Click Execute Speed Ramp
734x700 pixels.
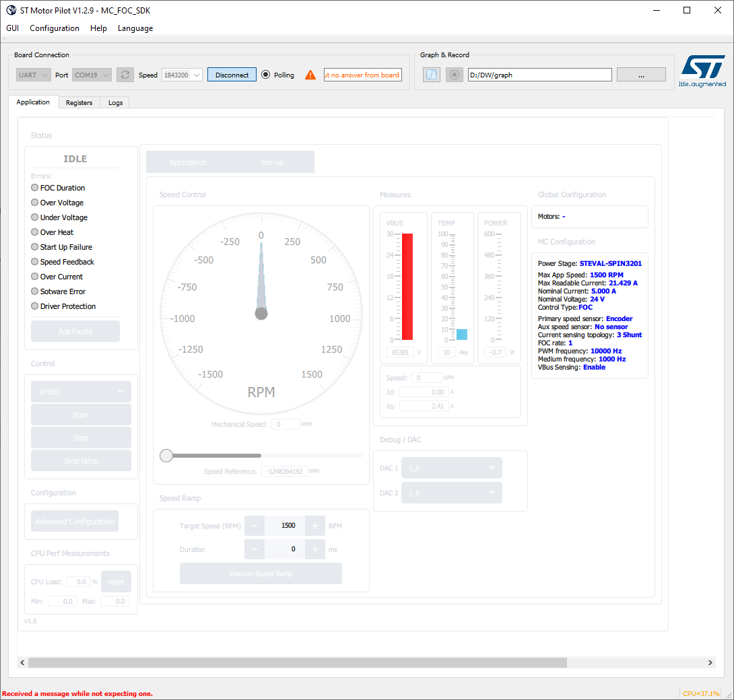pos(261,573)
